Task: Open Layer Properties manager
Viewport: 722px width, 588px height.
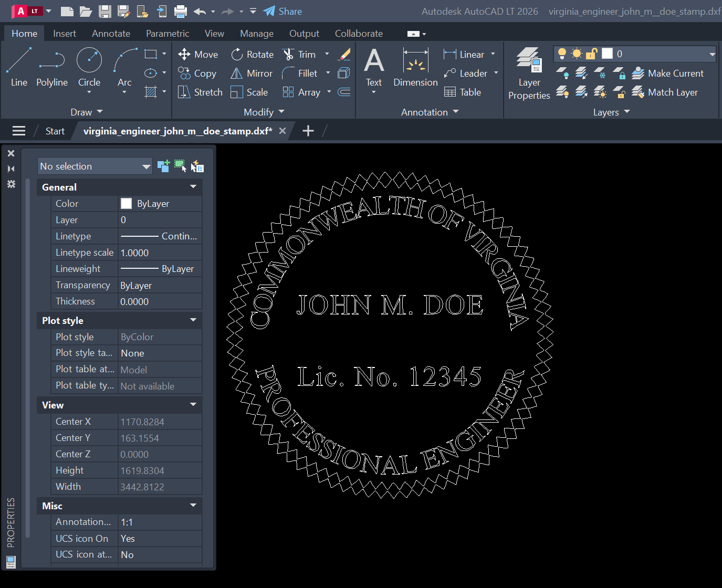Action: (529, 73)
